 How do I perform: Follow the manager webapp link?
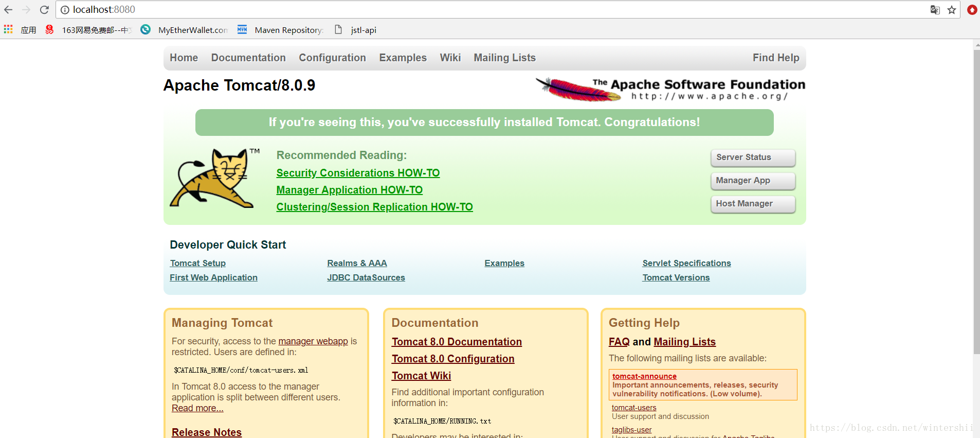click(313, 341)
